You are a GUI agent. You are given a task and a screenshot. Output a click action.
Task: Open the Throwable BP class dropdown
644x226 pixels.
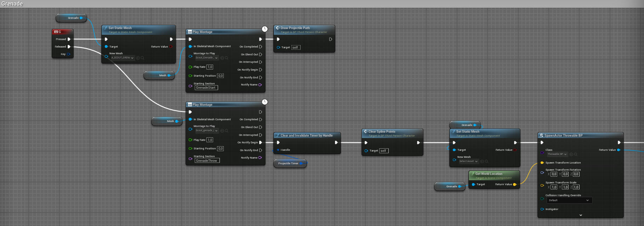coord(557,154)
